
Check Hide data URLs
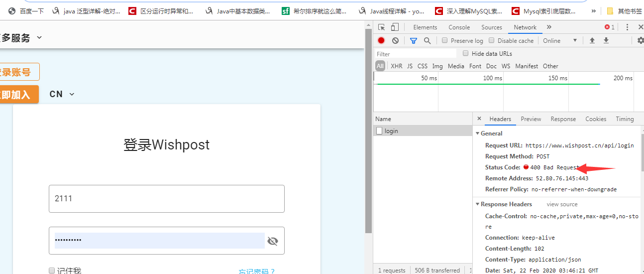click(x=466, y=53)
